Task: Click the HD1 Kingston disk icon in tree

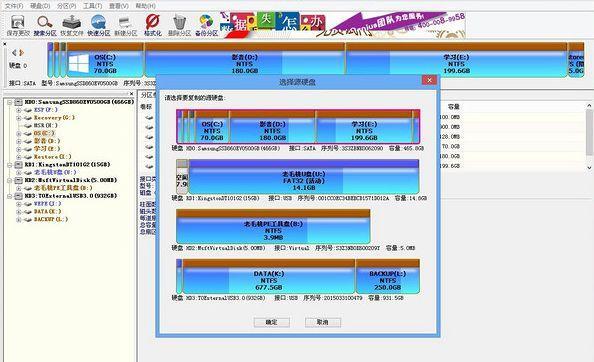Action: (18, 165)
